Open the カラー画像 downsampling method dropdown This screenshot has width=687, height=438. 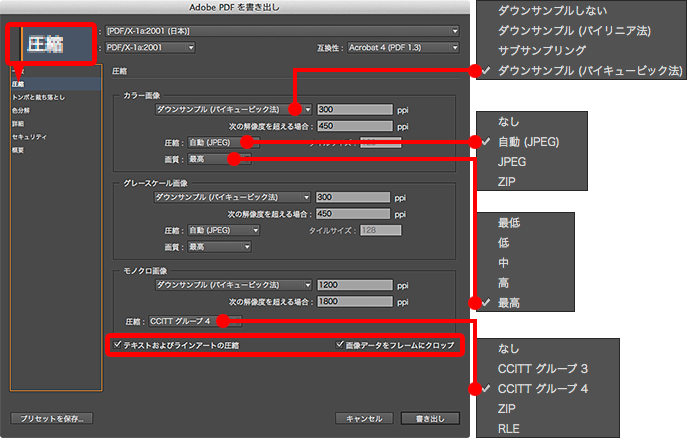click(x=233, y=110)
